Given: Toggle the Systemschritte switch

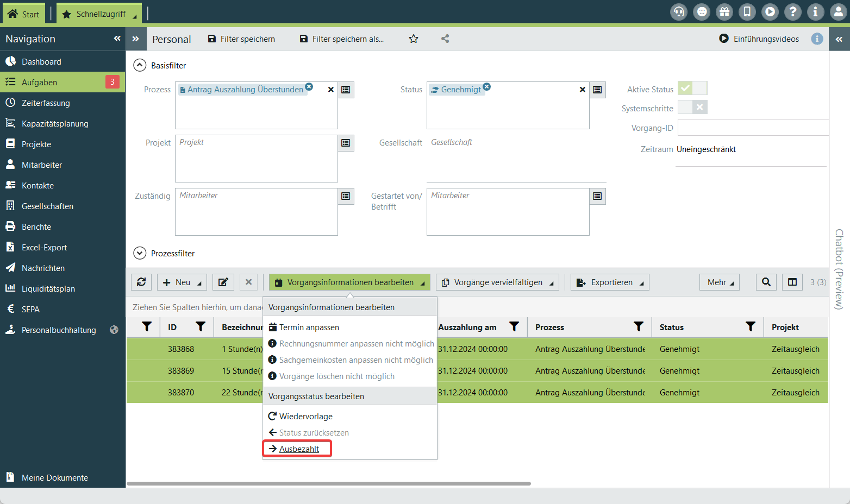Looking at the screenshot, I should pyautogui.click(x=692, y=107).
